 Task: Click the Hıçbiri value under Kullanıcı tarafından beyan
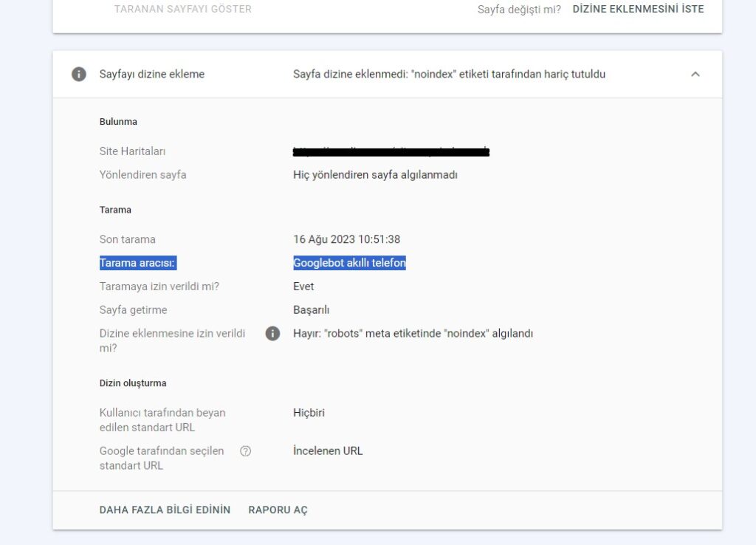point(308,412)
